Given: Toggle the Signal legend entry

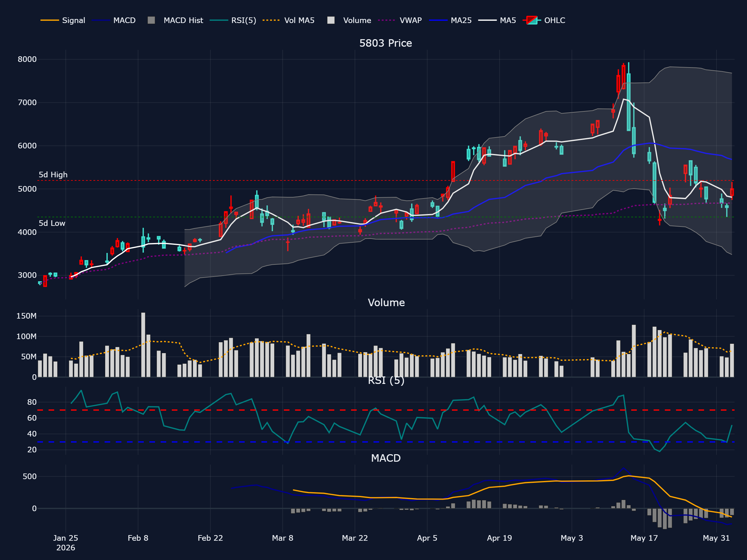Looking at the screenshot, I should click(x=63, y=20).
